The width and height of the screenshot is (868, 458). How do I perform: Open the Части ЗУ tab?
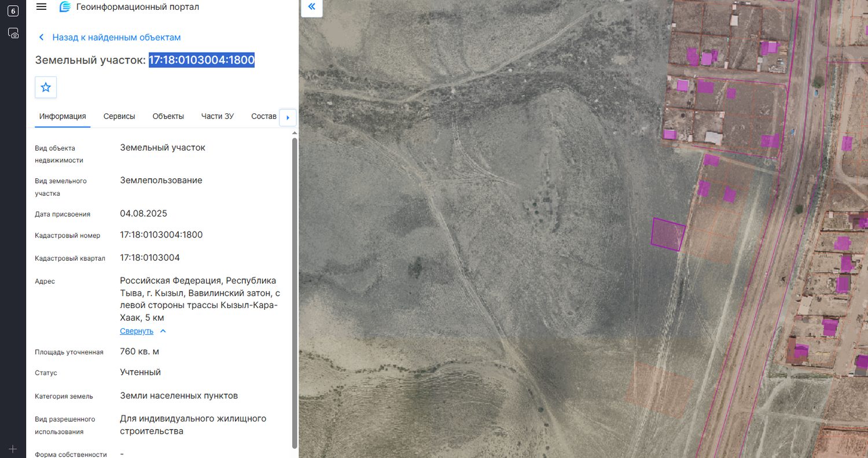tap(218, 116)
